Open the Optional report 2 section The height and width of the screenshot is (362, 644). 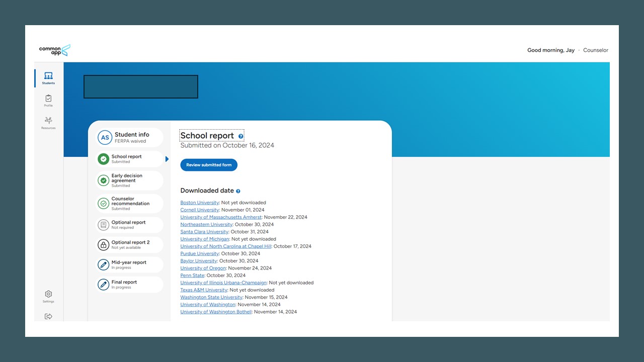pos(130,245)
